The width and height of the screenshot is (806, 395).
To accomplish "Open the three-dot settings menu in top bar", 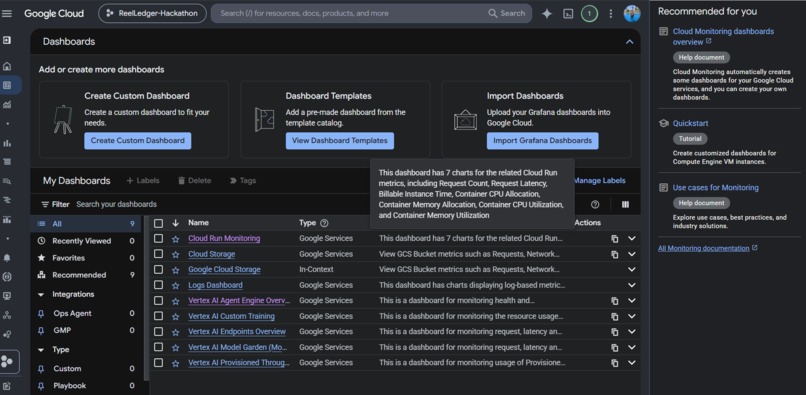I will (x=611, y=14).
